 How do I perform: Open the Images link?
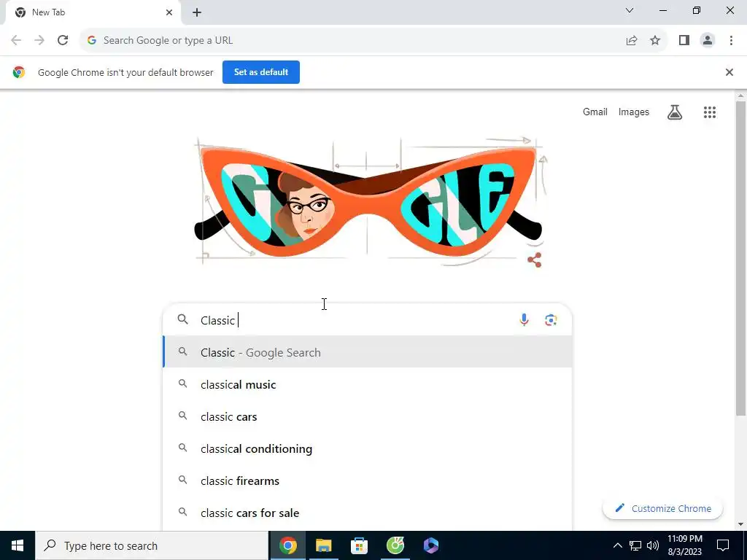pos(634,112)
